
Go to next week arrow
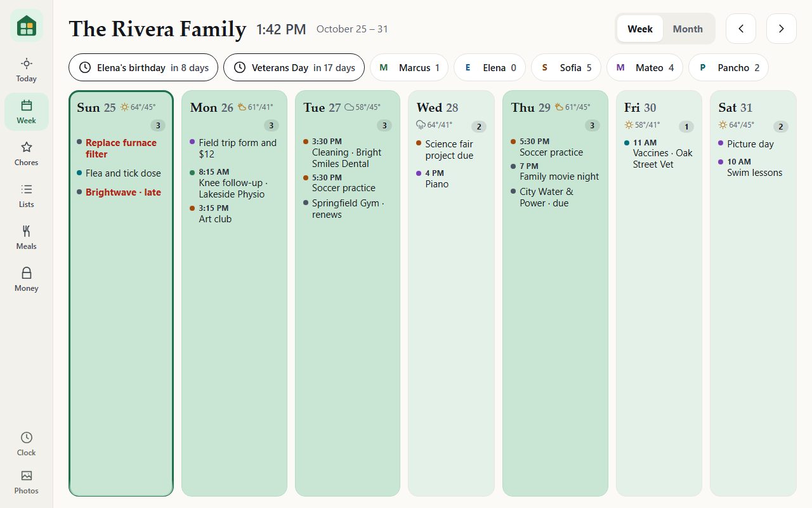pyautogui.click(x=782, y=29)
